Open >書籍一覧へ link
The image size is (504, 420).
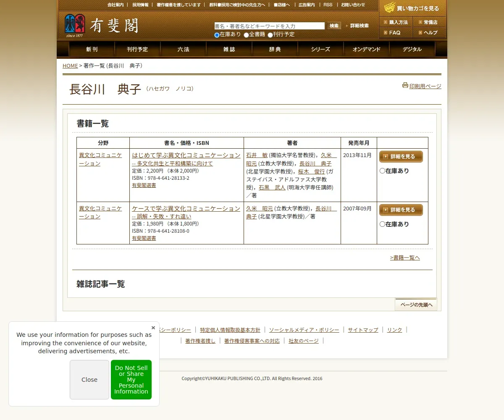click(405, 257)
